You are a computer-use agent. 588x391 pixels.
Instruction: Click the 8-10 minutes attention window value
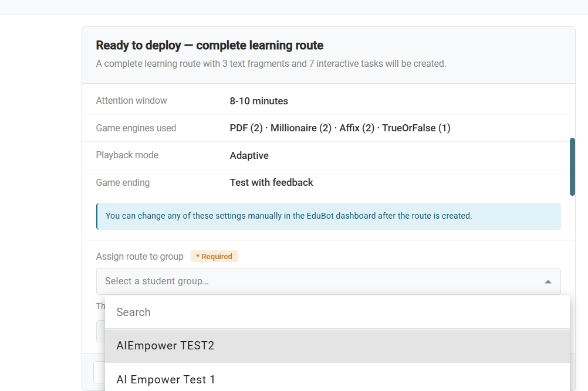[259, 101]
